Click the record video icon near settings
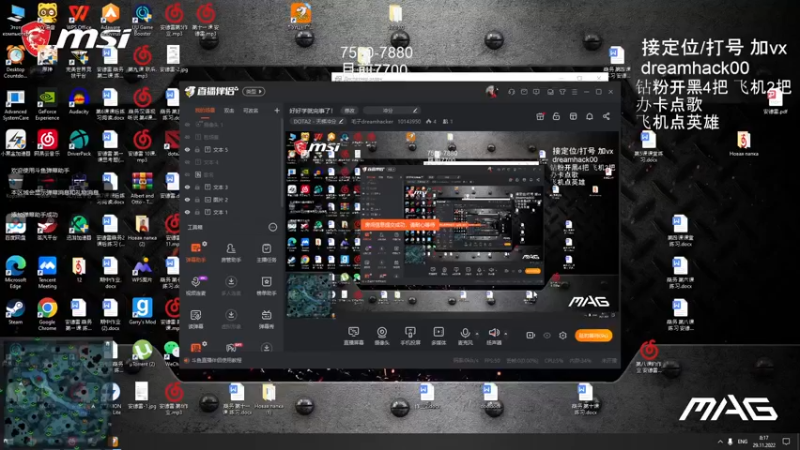Viewport: 800px width, 450px height. (531, 335)
